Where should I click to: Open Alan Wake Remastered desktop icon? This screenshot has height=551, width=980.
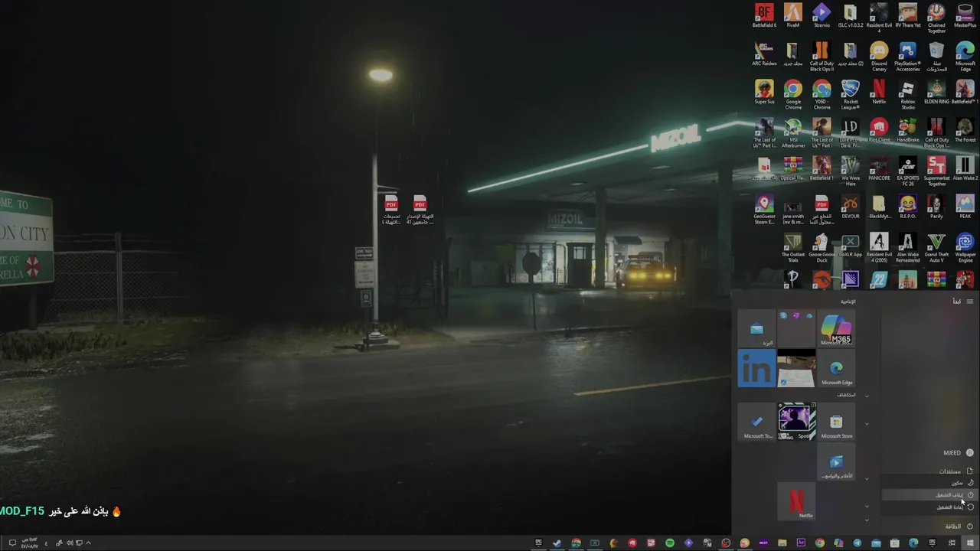pyautogui.click(x=907, y=248)
